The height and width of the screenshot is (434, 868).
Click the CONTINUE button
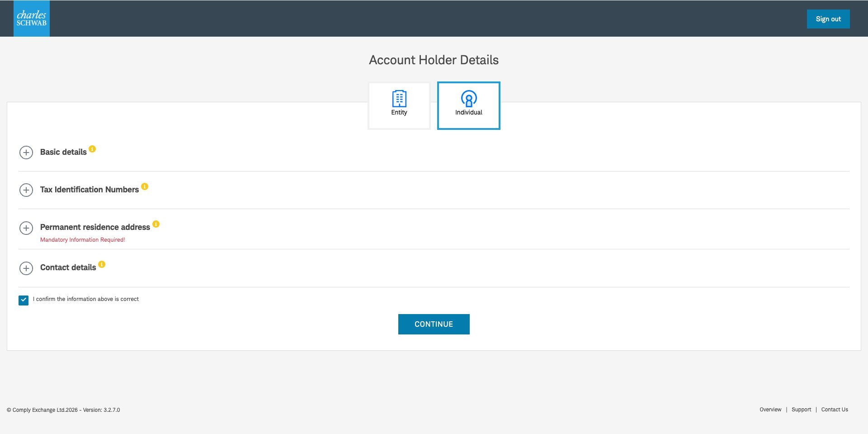(434, 324)
